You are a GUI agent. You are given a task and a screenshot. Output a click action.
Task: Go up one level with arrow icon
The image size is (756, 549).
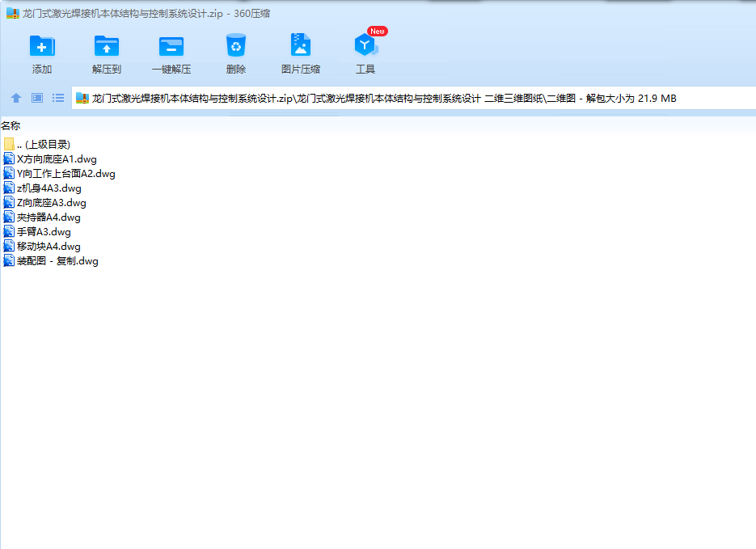(x=16, y=99)
